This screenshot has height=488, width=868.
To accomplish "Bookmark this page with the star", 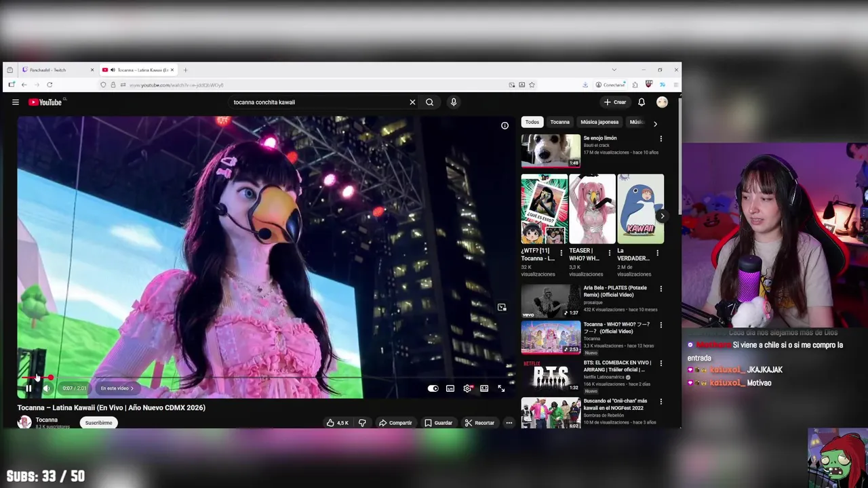I will pos(532,85).
